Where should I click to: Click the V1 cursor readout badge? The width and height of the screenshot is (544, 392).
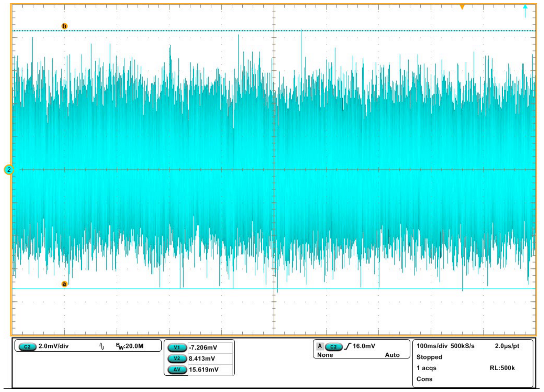(x=177, y=347)
